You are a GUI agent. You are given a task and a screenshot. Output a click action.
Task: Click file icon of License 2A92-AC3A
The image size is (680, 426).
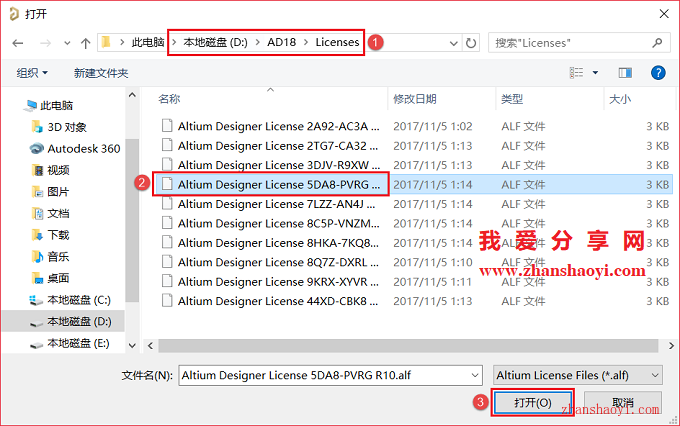tap(167, 126)
